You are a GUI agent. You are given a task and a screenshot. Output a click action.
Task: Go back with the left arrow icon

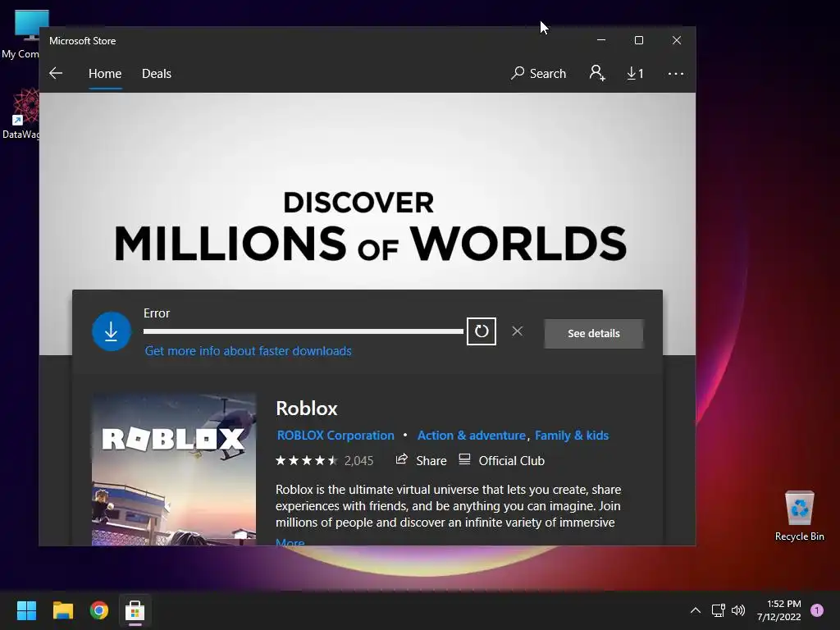(x=56, y=73)
